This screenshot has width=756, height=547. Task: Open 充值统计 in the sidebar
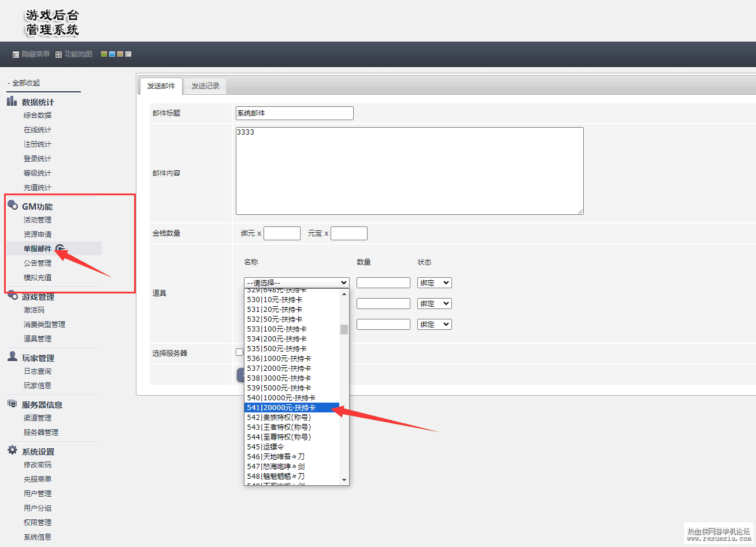click(38, 188)
